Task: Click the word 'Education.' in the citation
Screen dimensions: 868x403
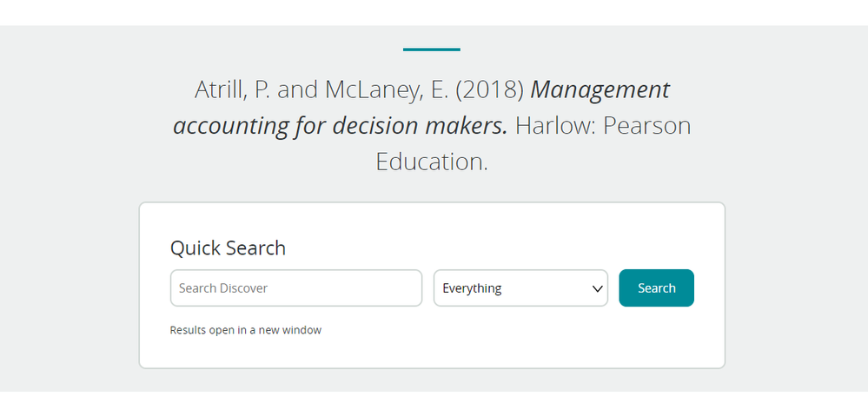Action: coord(432,162)
